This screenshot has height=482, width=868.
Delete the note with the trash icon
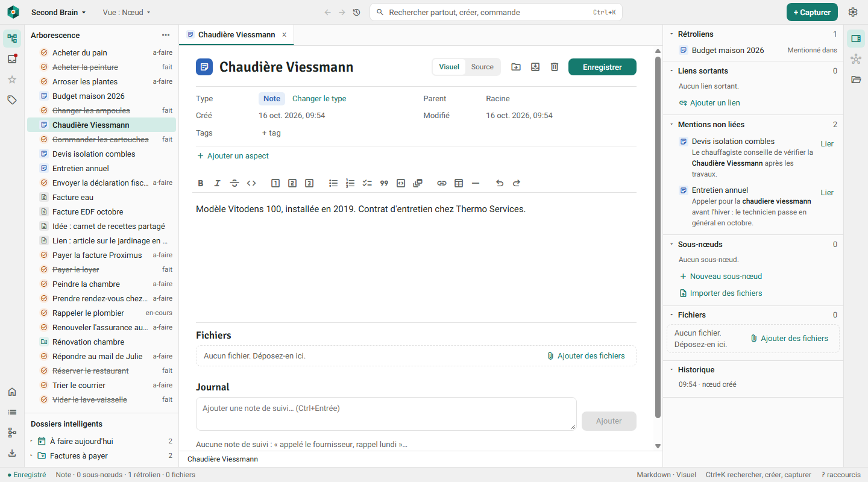[555, 67]
